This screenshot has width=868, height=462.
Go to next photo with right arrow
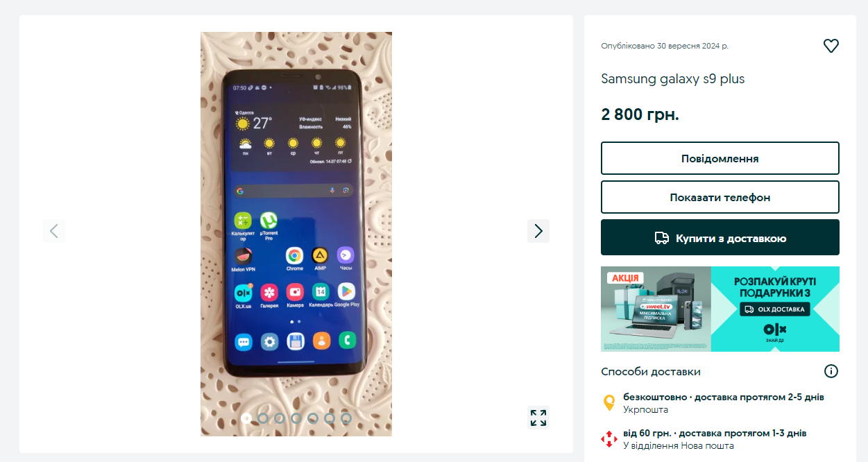click(538, 230)
